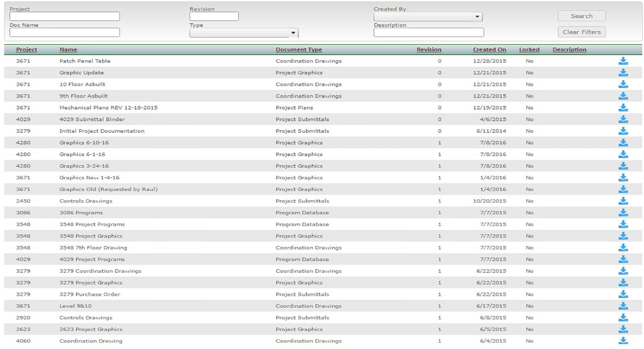The width and height of the screenshot is (644, 349).
Task: Download the Patch Panel Table document
Action: 623,61
